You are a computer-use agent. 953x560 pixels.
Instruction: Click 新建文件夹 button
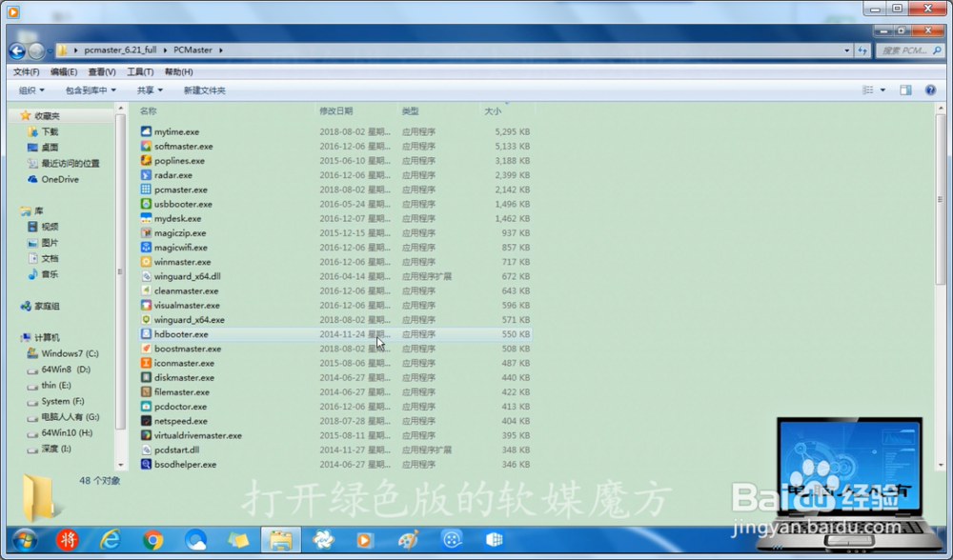click(204, 90)
